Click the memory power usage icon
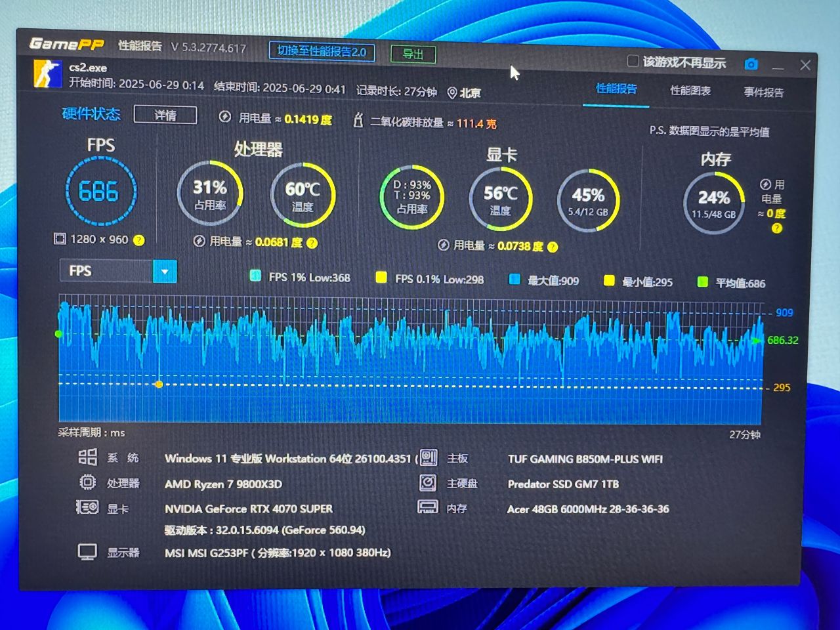This screenshot has width=840, height=630. pyautogui.click(x=765, y=184)
